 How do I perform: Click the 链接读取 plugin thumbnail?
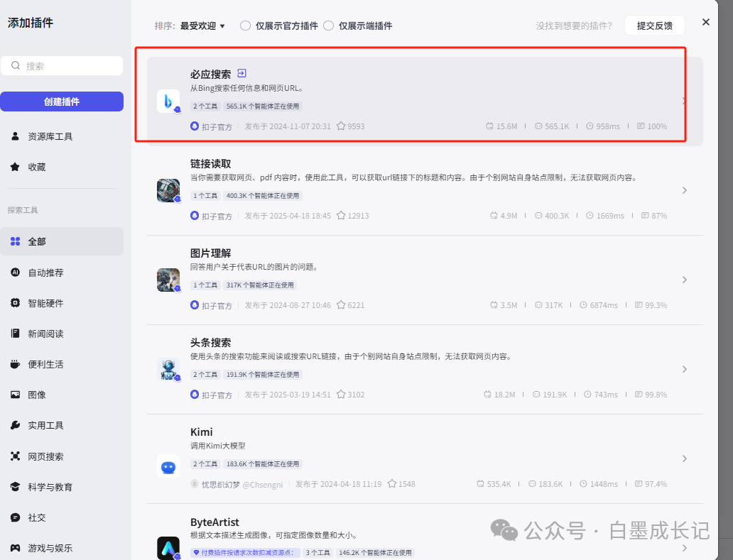(168, 190)
